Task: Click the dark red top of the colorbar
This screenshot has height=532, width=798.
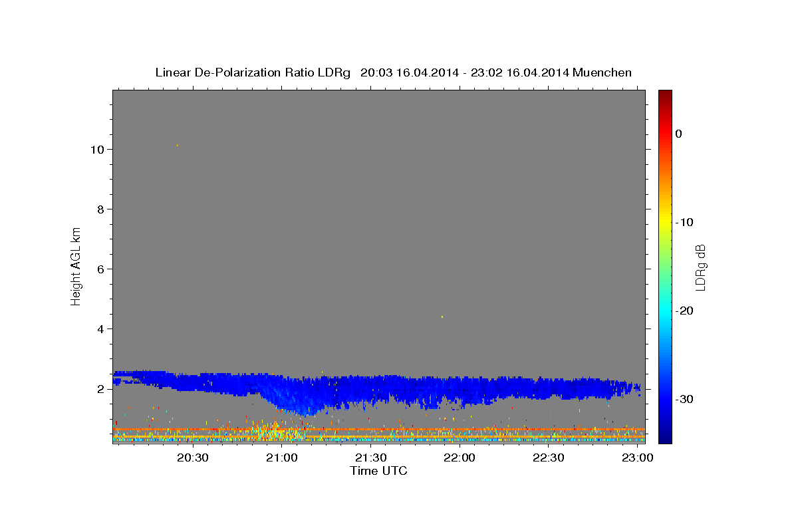Action: tap(665, 94)
